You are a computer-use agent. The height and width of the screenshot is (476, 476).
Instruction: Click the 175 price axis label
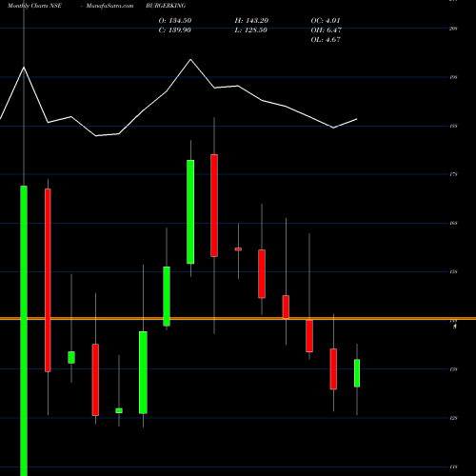point(453,174)
